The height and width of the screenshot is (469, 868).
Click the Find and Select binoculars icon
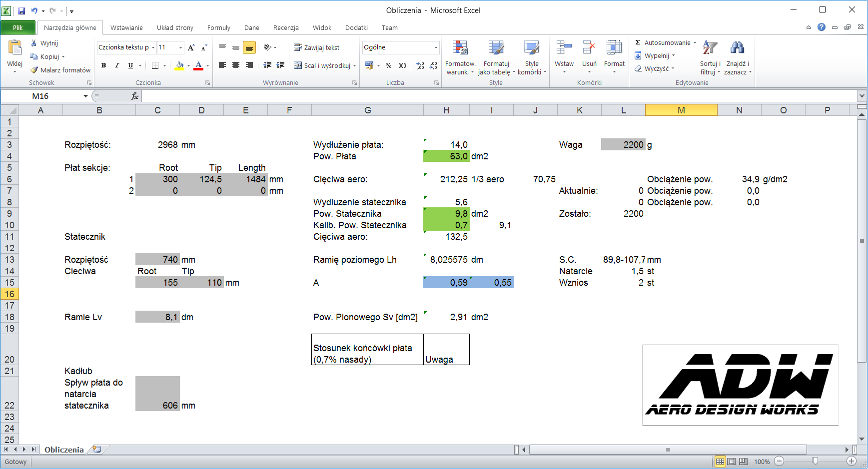pyautogui.click(x=737, y=48)
